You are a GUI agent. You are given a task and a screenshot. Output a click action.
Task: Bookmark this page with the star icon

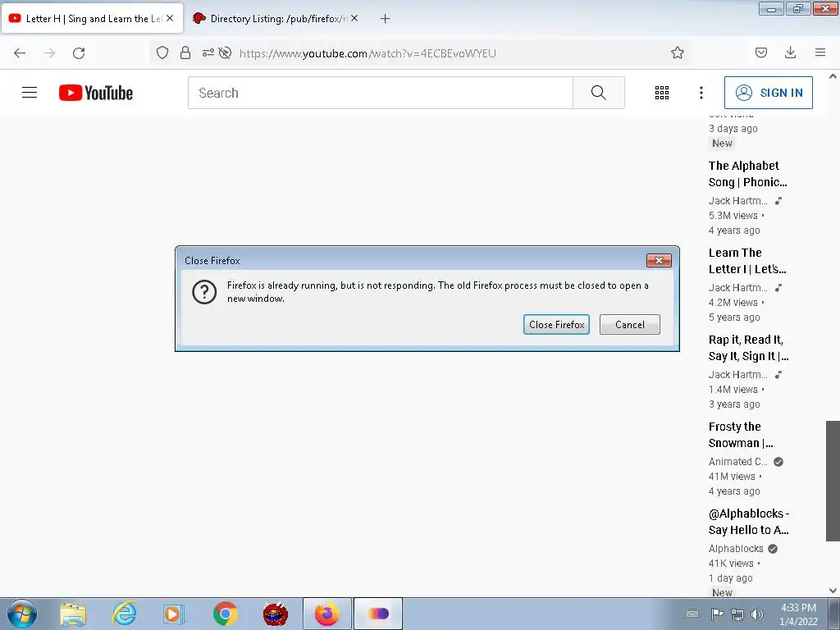tap(677, 52)
